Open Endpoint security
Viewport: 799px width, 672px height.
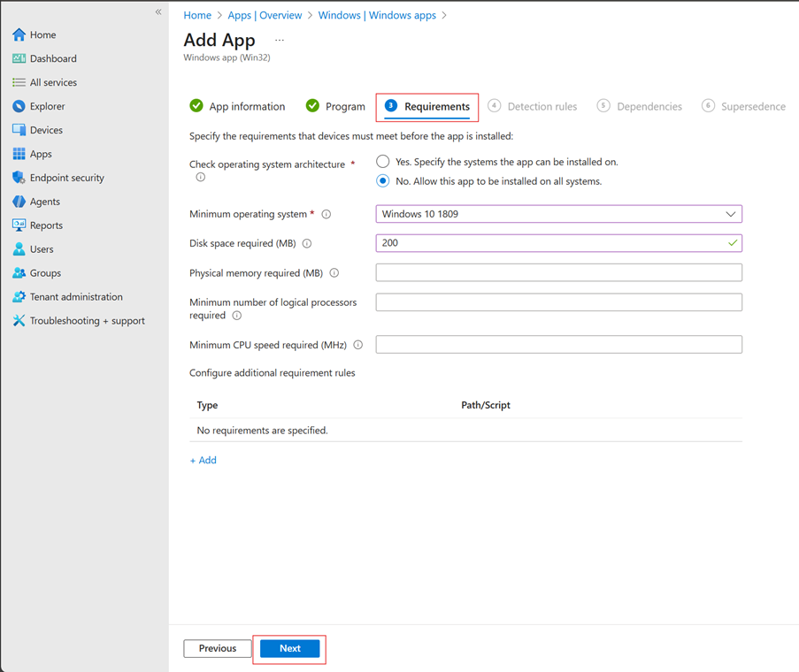pyautogui.click(x=65, y=178)
